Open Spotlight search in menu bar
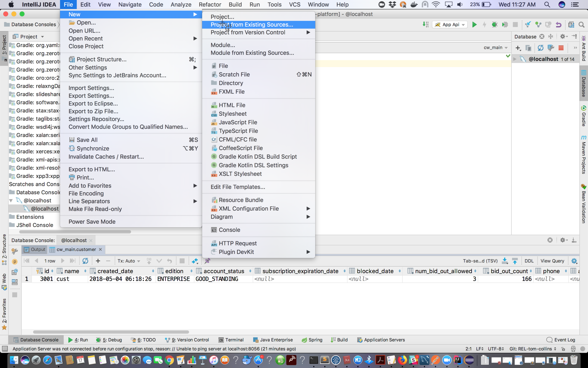This screenshot has height=368, width=588. click(x=547, y=4)
